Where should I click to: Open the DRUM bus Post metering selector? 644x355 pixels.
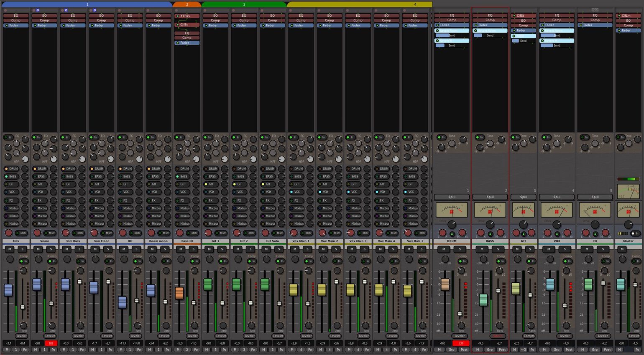[x=464, y=350]
